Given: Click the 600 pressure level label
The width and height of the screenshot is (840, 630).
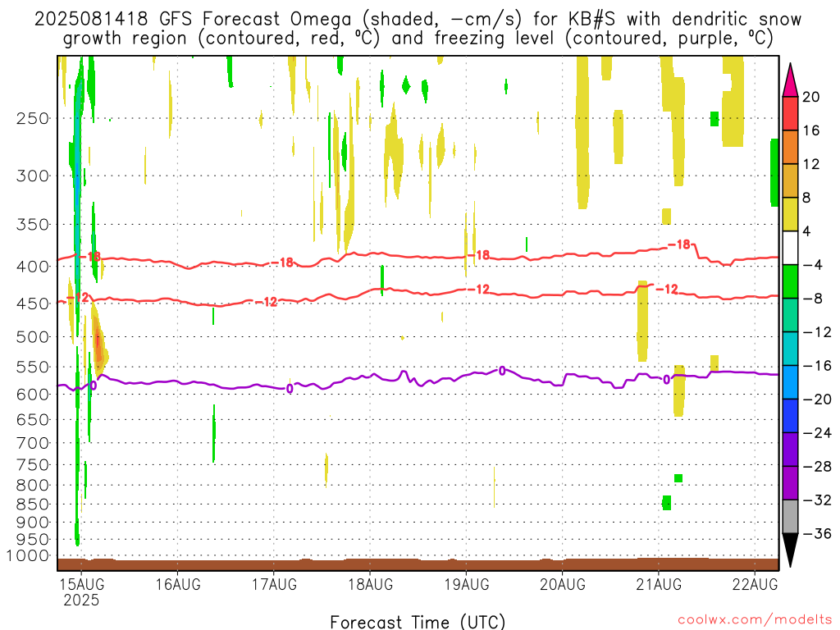Looking at the screenshot, I should pyautogui.click(x=33, y=395).
